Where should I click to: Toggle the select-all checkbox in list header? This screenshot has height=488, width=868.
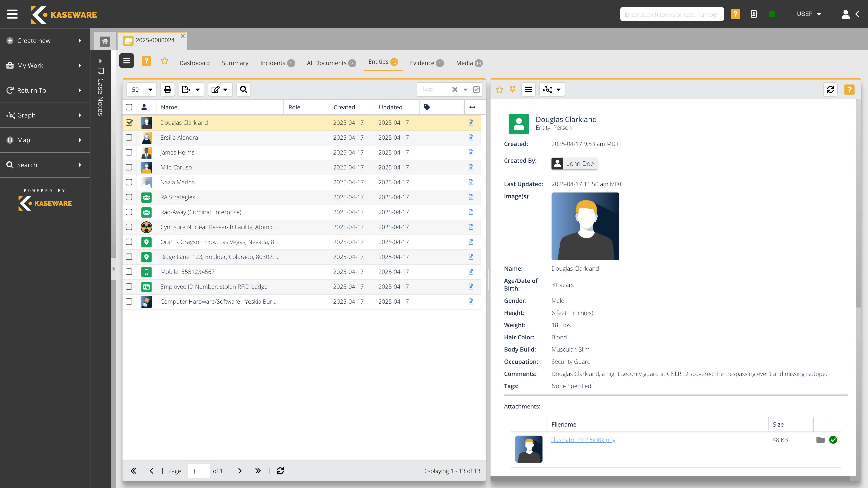click(129, 107)
